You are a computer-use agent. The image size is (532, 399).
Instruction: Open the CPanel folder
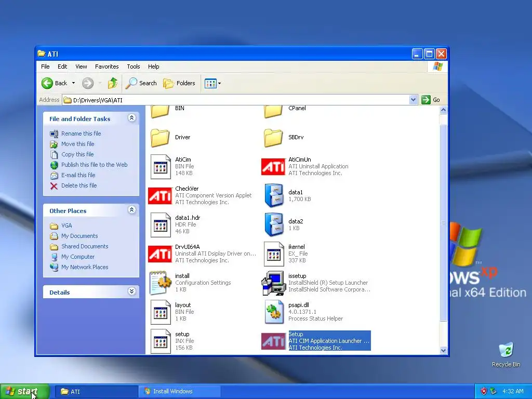pyautogui.click(x=273, y=112)
